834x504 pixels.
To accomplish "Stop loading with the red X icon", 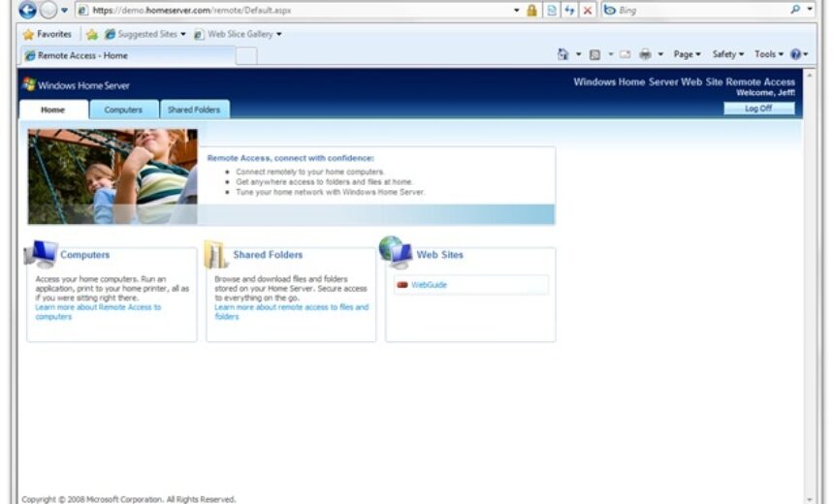I will [588, 10].
